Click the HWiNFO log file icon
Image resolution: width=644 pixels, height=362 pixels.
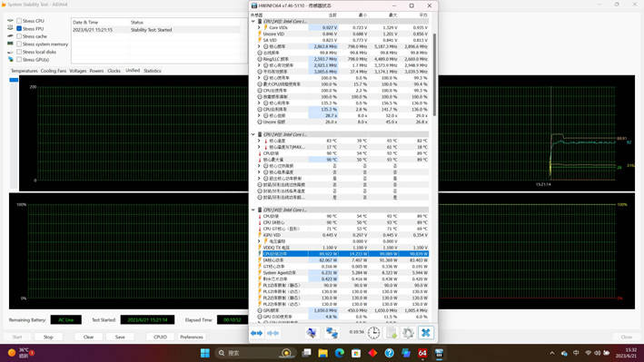(x=391, y=333)
